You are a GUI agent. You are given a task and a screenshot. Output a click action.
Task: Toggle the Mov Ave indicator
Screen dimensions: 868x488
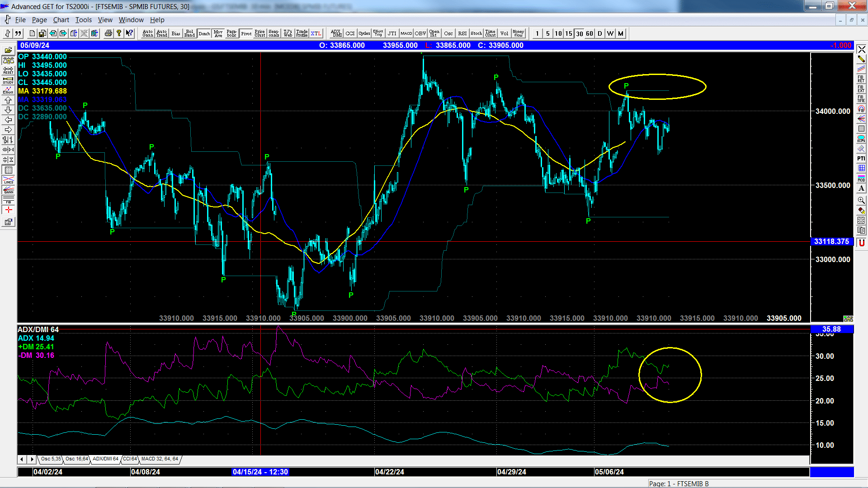point(218,33)
